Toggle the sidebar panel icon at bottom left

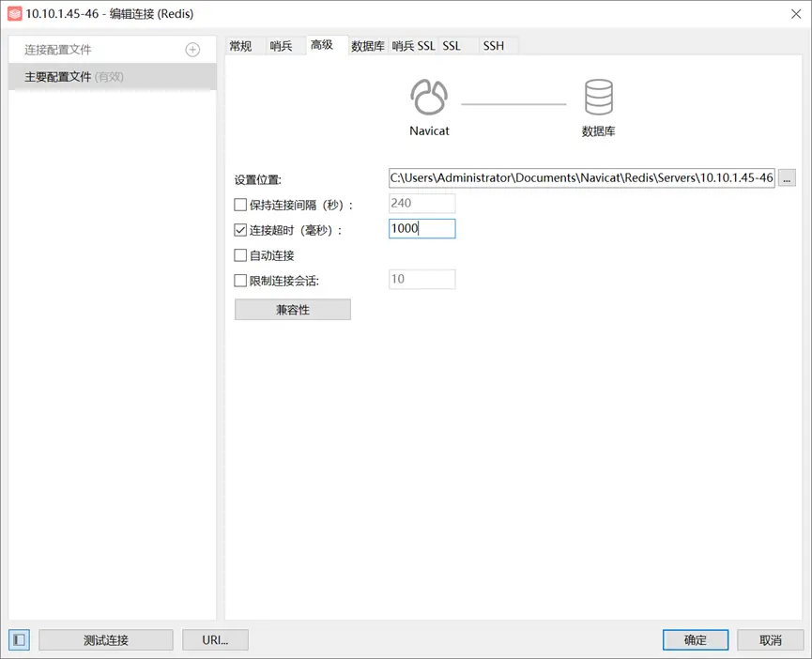[x=19, y=640]
